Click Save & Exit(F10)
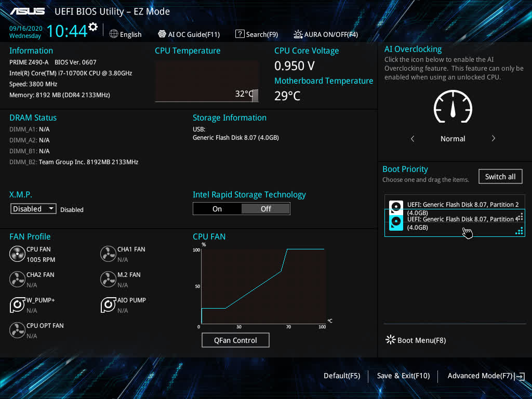 point(403,376)
